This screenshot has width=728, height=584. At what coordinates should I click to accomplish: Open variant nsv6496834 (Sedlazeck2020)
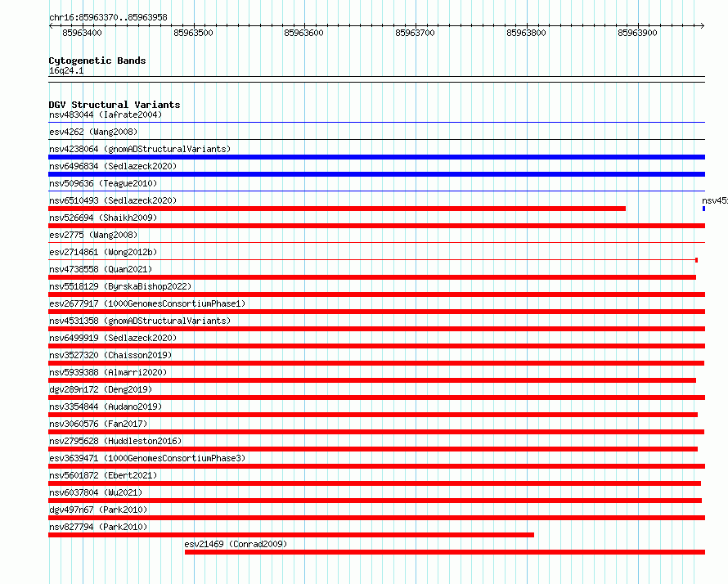(113, 166)
